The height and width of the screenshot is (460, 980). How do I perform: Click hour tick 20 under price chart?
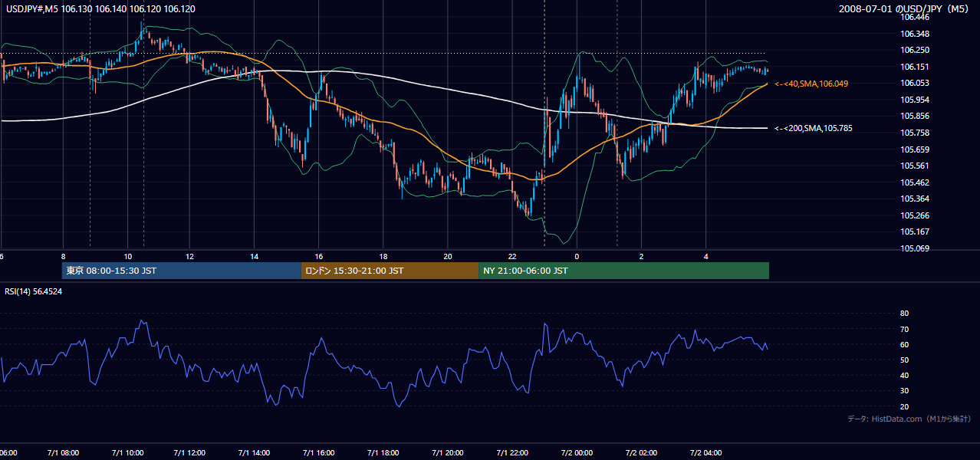(448, 256)
